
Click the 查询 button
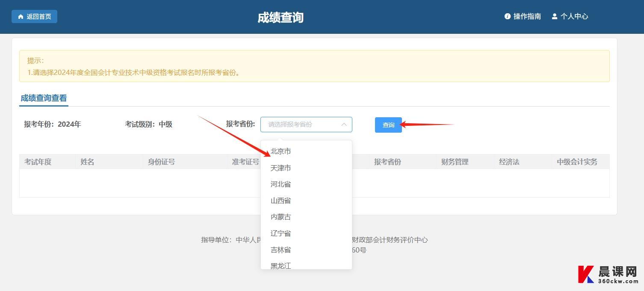388,125
